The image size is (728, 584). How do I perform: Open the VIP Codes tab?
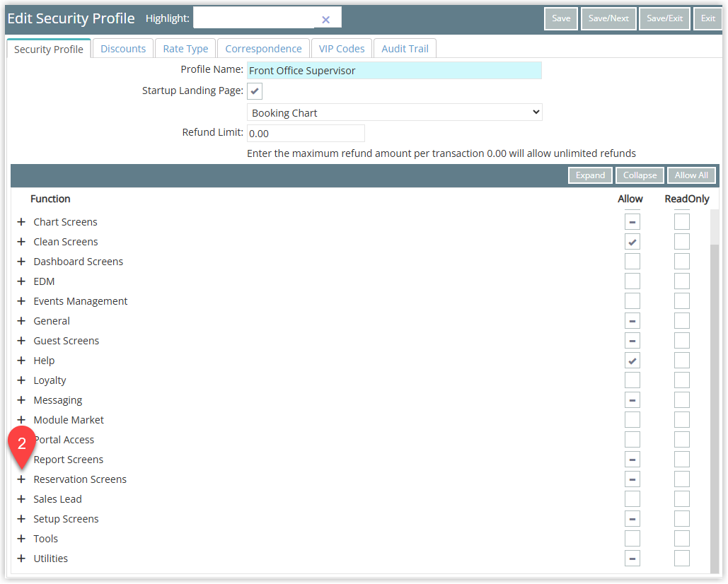[x=342, y=49]
